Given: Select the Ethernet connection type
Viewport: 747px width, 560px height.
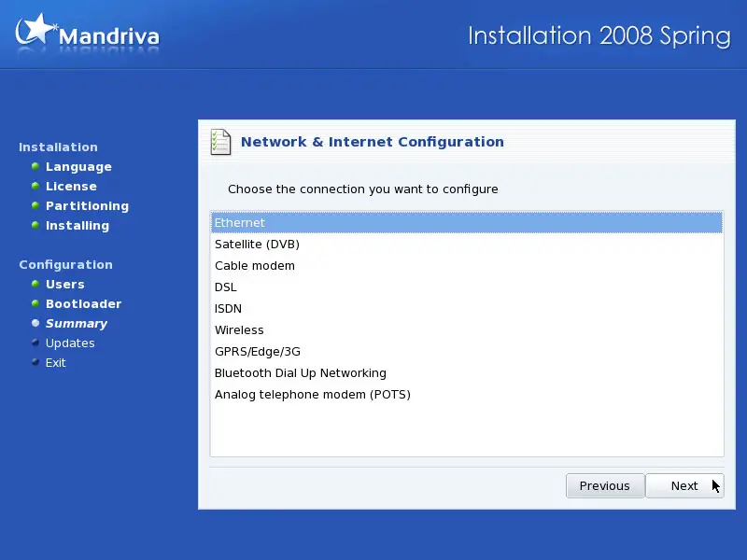Looking at the screenshot, I should coord(466,223).
